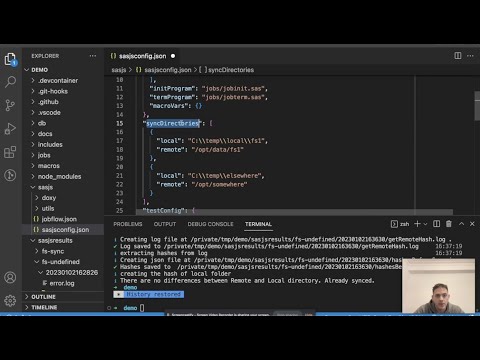Open the Search view in activity bar
This screenshot has height=360, width=480.
[10, 82]
